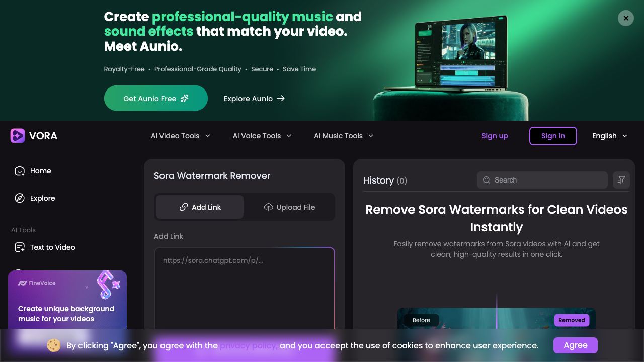
Task: Click the Home sidebar icon
Action: coord(20,171)
